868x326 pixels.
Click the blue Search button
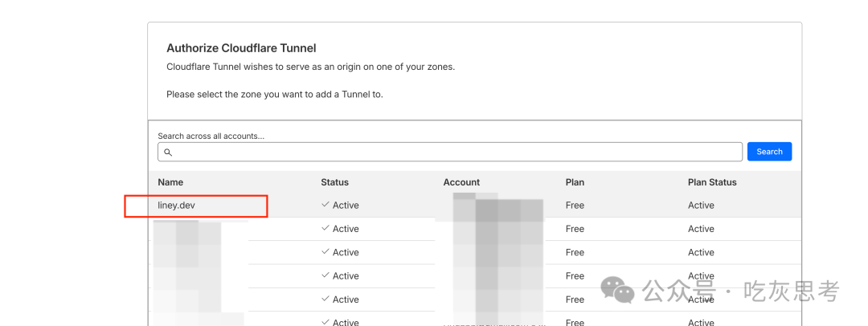click(769, 152)
